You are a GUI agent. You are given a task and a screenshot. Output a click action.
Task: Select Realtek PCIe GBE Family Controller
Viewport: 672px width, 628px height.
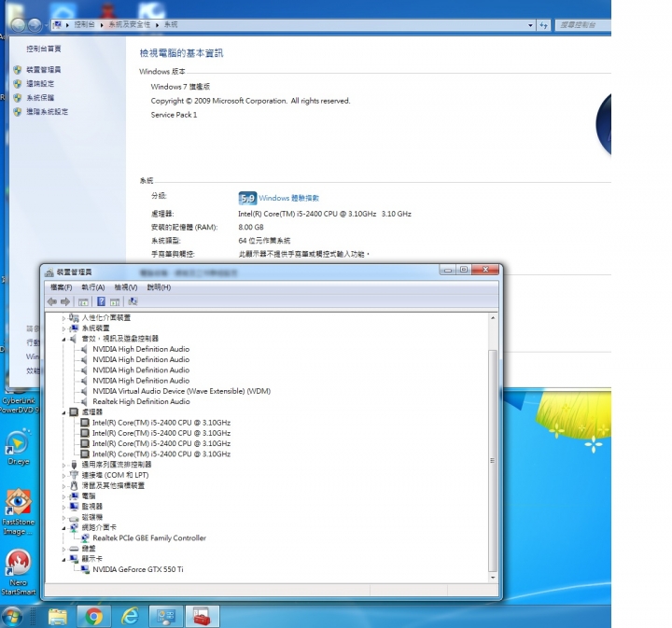[149, 538]
